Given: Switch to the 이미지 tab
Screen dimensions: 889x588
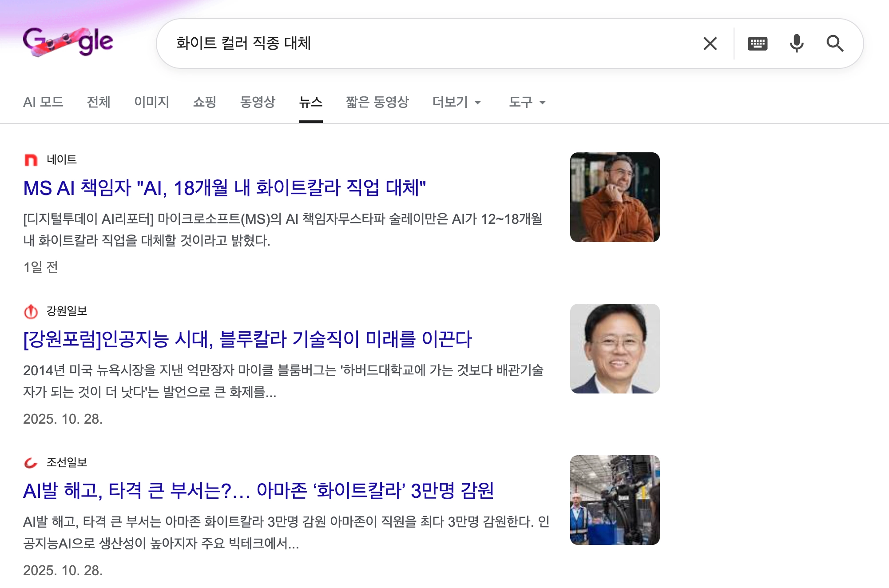Looking at the screenshot, I should point(151,102).
